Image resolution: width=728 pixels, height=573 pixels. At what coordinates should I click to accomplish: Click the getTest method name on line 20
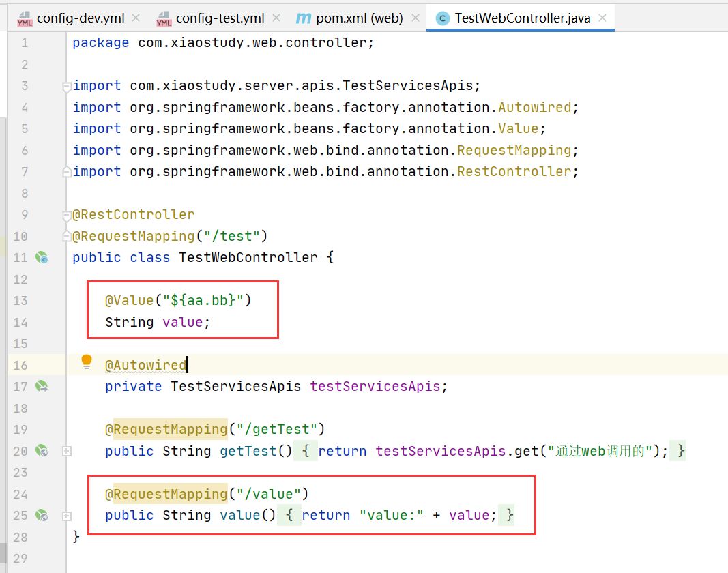(248, 451)
